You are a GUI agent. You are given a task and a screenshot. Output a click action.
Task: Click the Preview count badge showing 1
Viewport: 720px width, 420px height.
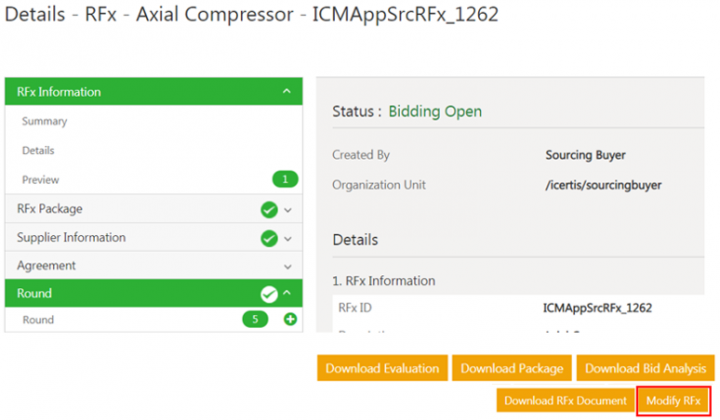(x=285, y=180)
